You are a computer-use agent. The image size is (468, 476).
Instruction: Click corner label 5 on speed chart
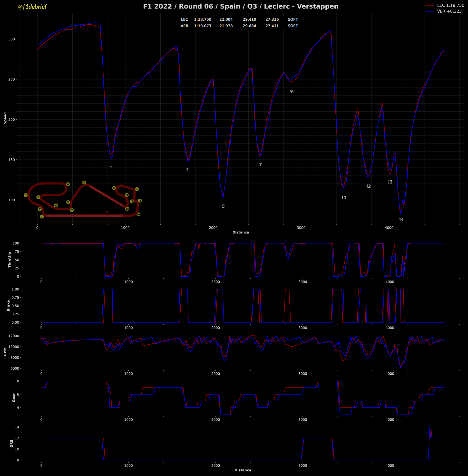223,206
